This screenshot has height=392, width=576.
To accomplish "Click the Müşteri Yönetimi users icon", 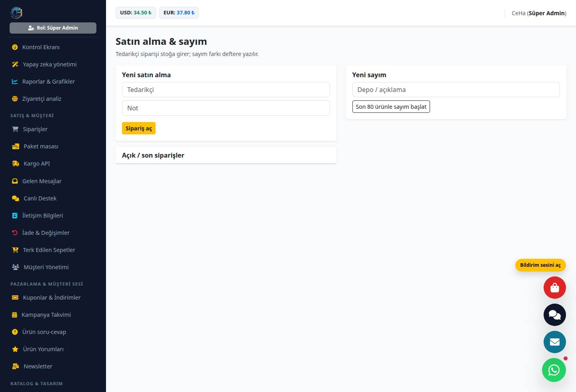I will [x=16, y=267].
